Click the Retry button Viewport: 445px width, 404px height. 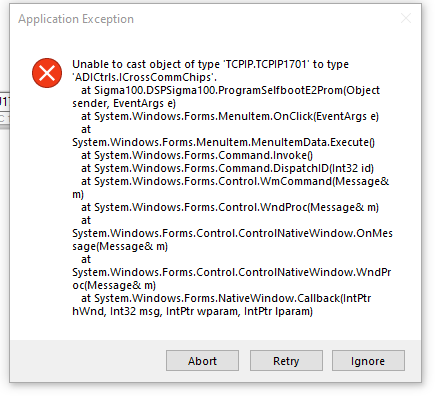click(286, 360)
